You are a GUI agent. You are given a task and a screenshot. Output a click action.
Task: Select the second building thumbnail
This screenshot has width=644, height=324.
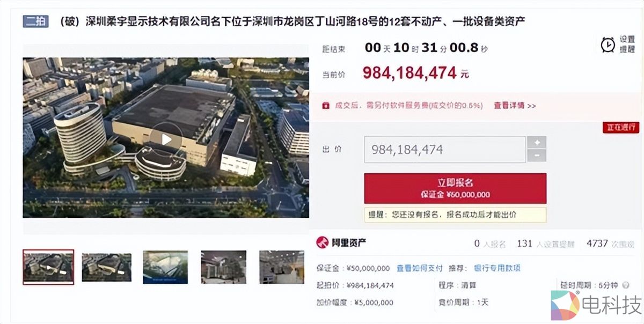pyautogui.click(x=106, y=267)
